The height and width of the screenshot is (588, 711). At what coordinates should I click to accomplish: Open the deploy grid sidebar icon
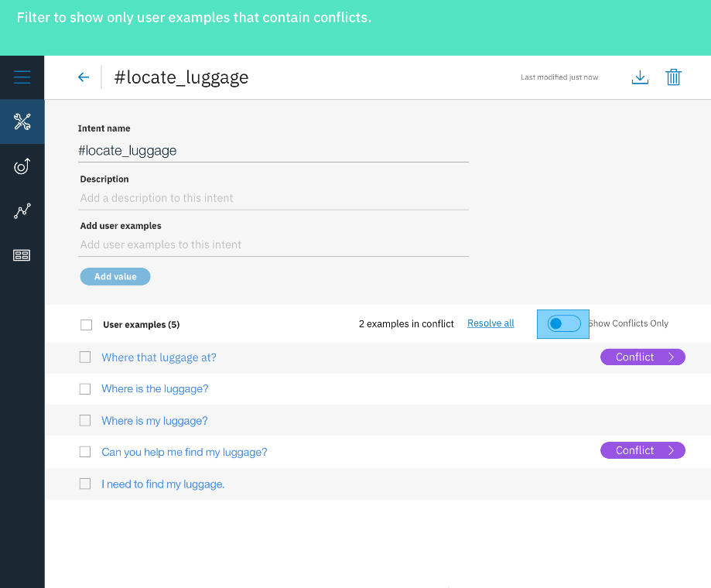[22, 255]
